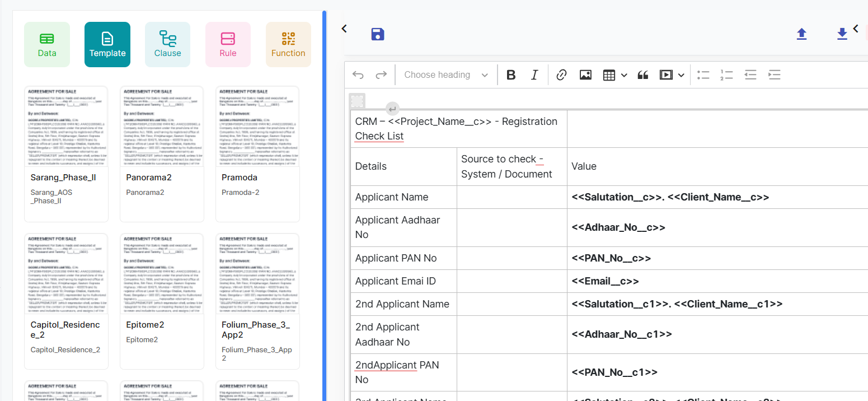Click the 2nd Applicant Name cell
Image resolution: width=868 pixels, height=401 pixels.
point(403,304)
